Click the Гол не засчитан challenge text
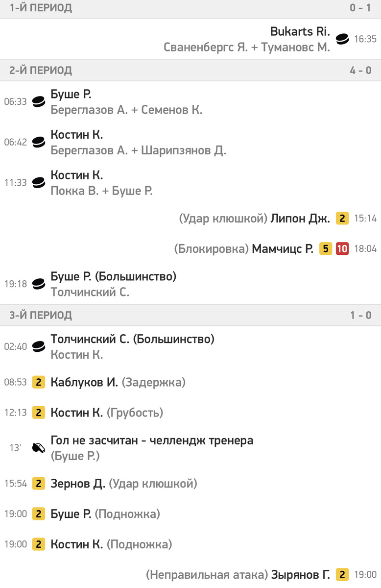Screen dimensions: 381x588 152,441
